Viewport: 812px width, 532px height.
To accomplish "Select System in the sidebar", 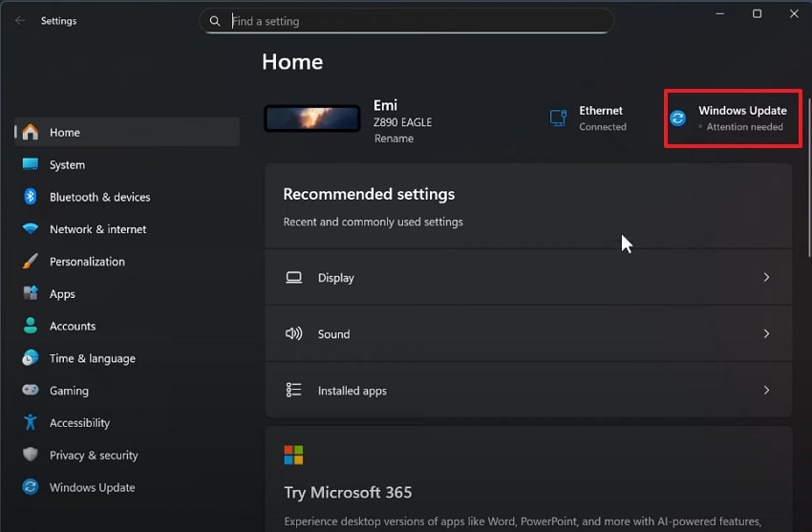I will pyautogui.click(x=67, y=165).
